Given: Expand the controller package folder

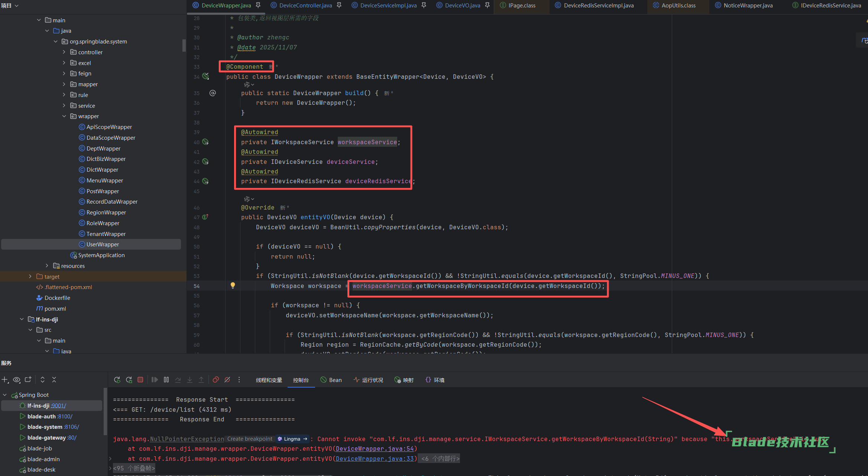Looking at the screenshot, I should (x=64, y=52).
